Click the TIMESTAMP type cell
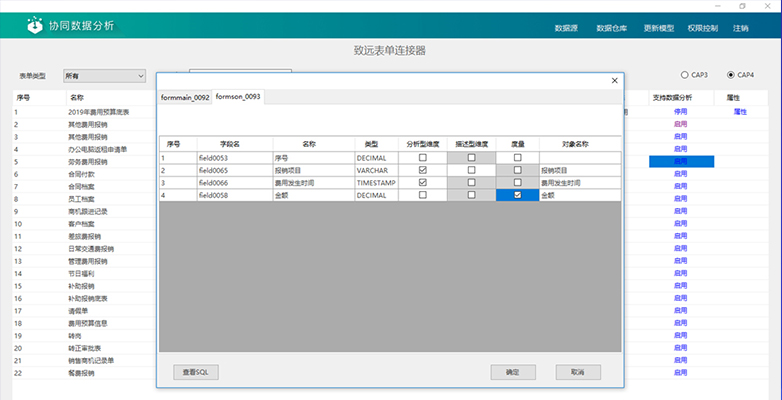 (x=377, y=183)
